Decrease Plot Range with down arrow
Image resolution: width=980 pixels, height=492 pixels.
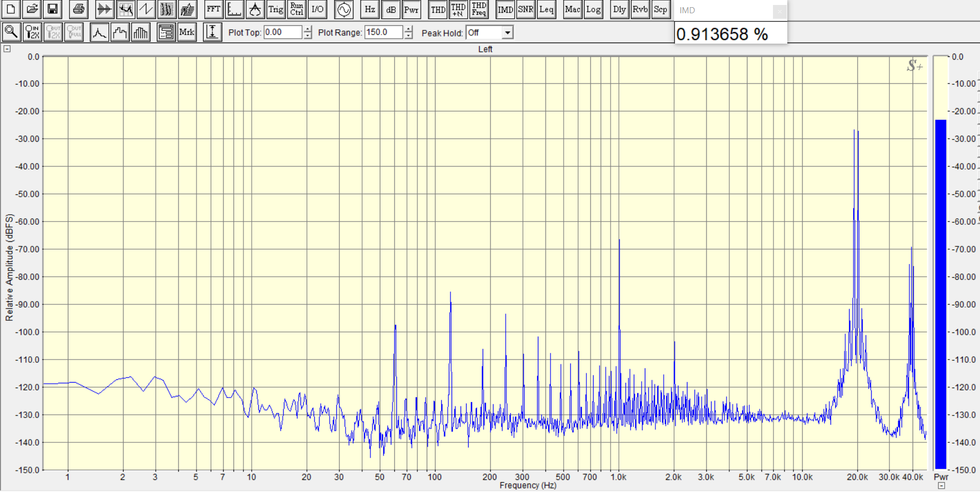pyautogui.click(x=408, y=35)
